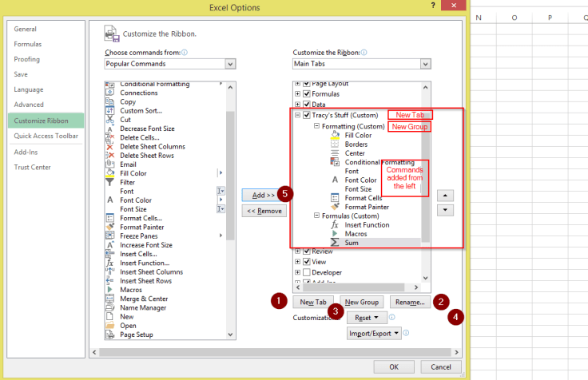Click the Format Painter brush icon on left

click(x=110, y=227)
